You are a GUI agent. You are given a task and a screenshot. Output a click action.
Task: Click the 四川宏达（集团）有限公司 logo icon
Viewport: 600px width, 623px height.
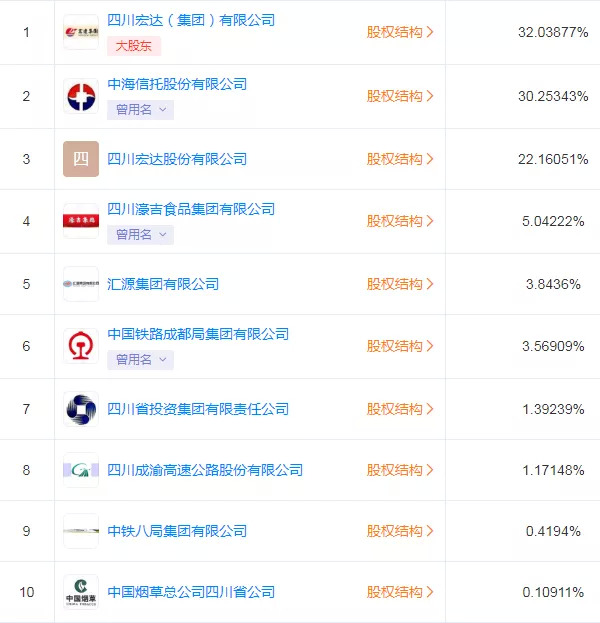pyautogui.click(x=81, y=32)
